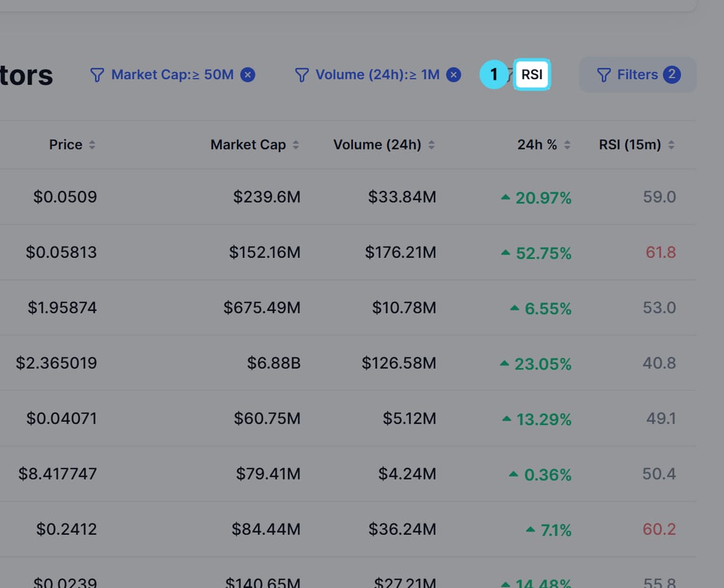Sort table by RSI (15m) arrows
Viewport: 724px width, 588px height.
[671, 145]
